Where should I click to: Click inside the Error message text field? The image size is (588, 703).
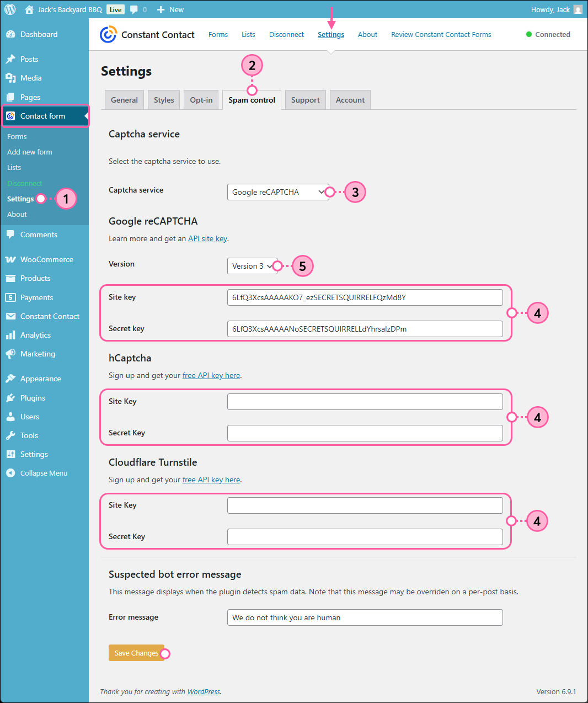[x=365, y=617]
